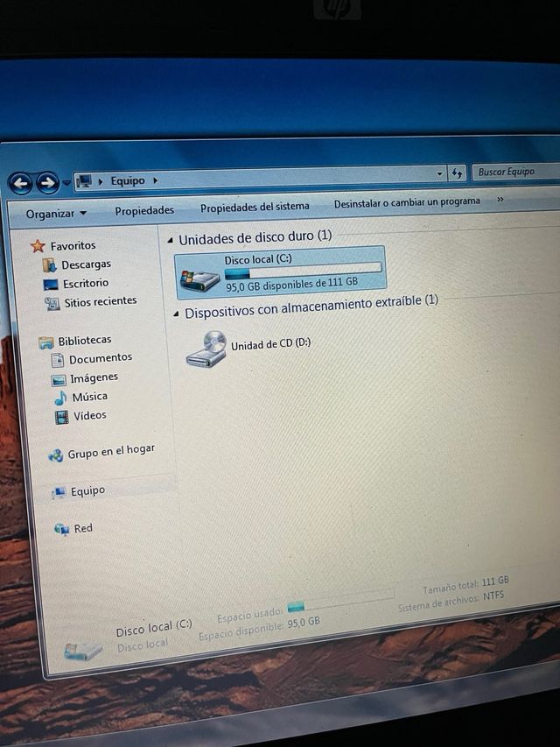Click Propiedades del sistema toolbar item
The height and width of the screenshot is (747, 560).
[255, 207]
